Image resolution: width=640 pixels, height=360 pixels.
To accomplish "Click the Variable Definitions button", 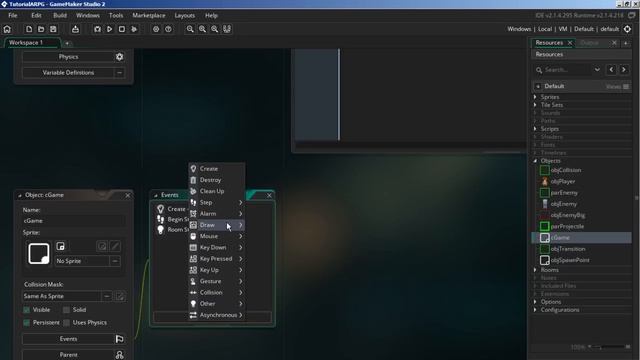I will [68, 73].
